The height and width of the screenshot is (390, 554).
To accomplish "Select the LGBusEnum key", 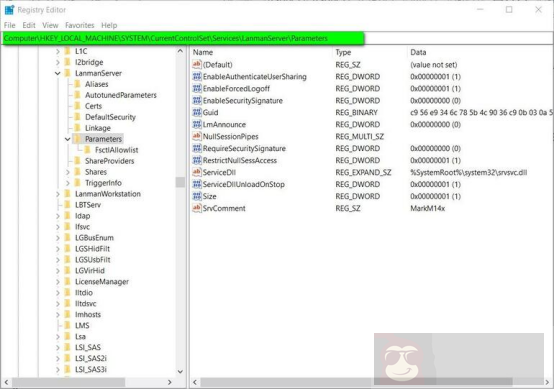I will 94,238.
